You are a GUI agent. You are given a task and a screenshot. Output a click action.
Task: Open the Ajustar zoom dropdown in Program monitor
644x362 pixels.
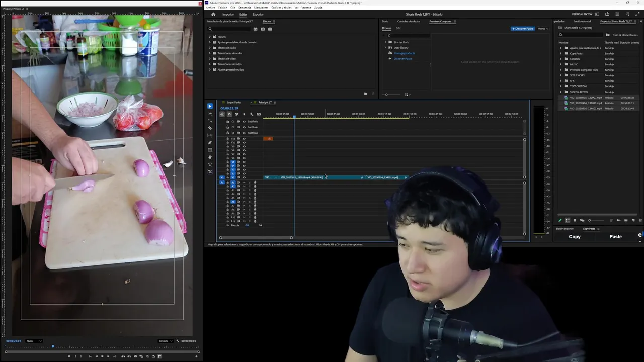[34, 341]
